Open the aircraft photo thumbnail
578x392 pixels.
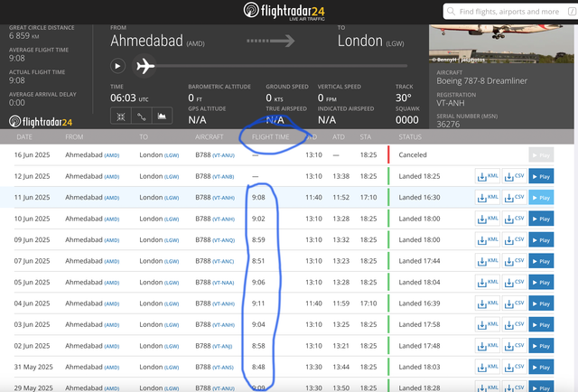(501, 44)
